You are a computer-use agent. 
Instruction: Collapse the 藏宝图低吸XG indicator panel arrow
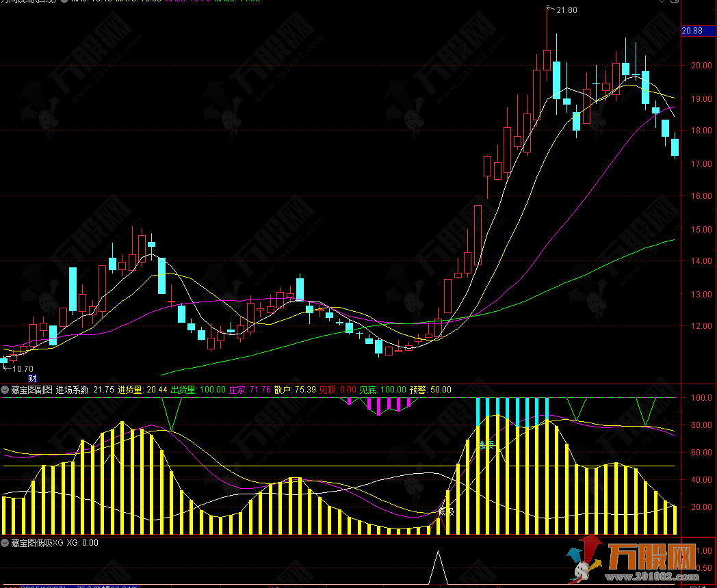pyautogui.click(x=5, y=543)
